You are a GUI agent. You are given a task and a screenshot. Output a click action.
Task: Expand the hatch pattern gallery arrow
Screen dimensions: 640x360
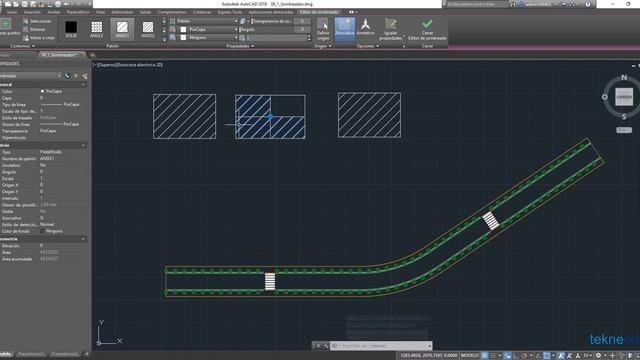[x=164, y=40]
